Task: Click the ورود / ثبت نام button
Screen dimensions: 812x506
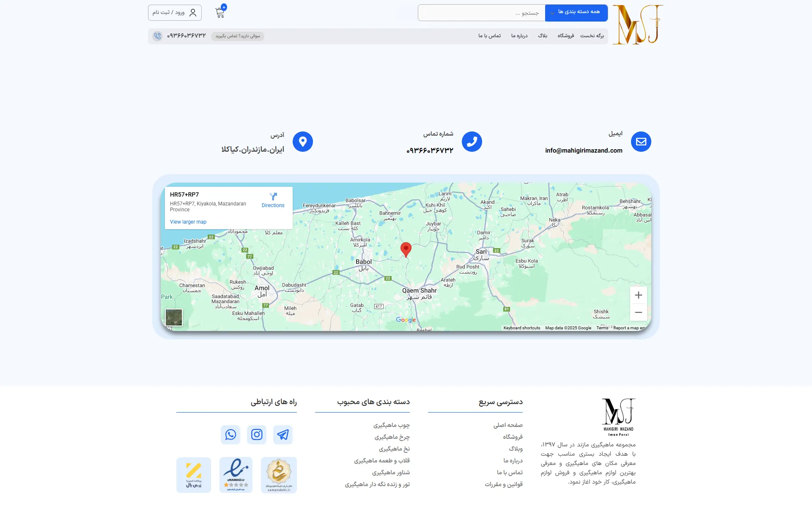Action: coord(175,13)
